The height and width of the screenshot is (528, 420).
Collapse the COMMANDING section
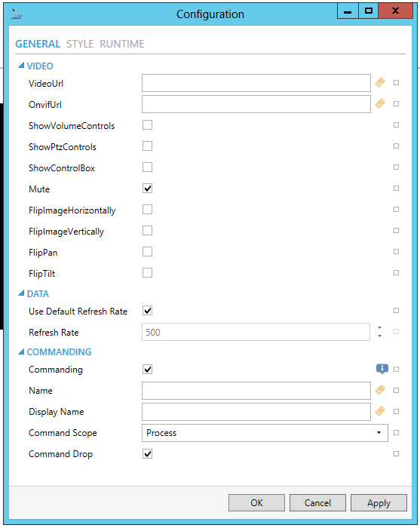click(x=21, y=351)
